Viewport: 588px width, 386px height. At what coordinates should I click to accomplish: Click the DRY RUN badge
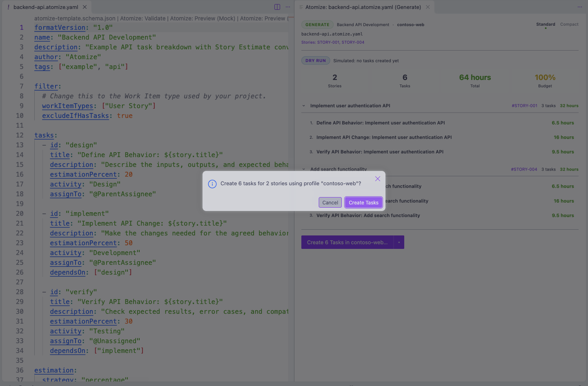(x=316, y=61)
